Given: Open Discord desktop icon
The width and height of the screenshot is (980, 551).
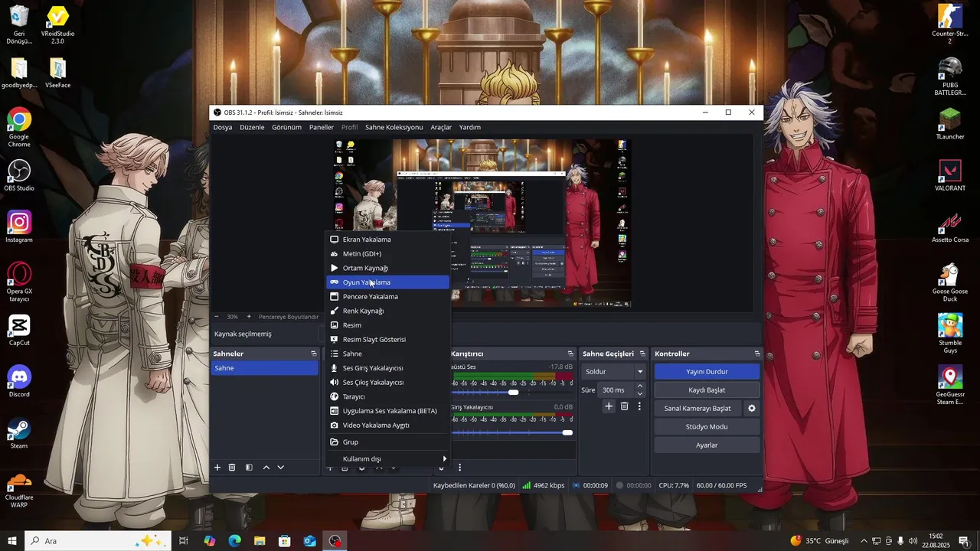Looking at the screenshot, I should (19, 380).
